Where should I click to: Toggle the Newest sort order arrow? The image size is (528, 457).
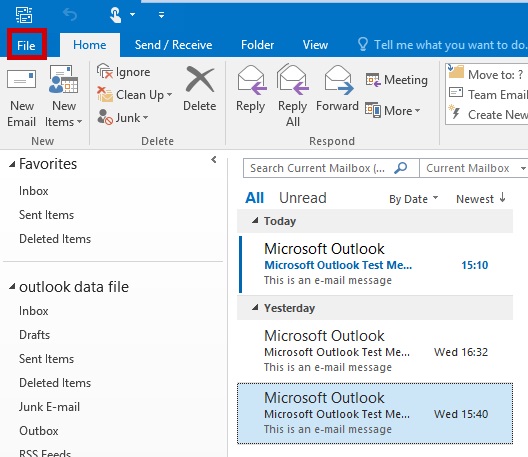pos(502,198)
